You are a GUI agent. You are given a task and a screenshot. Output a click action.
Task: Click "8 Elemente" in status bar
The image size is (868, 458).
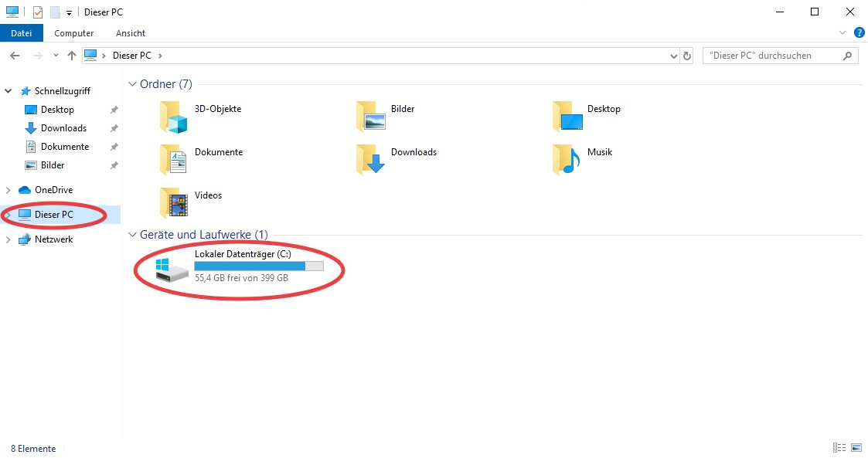click(x=33, y=449)
